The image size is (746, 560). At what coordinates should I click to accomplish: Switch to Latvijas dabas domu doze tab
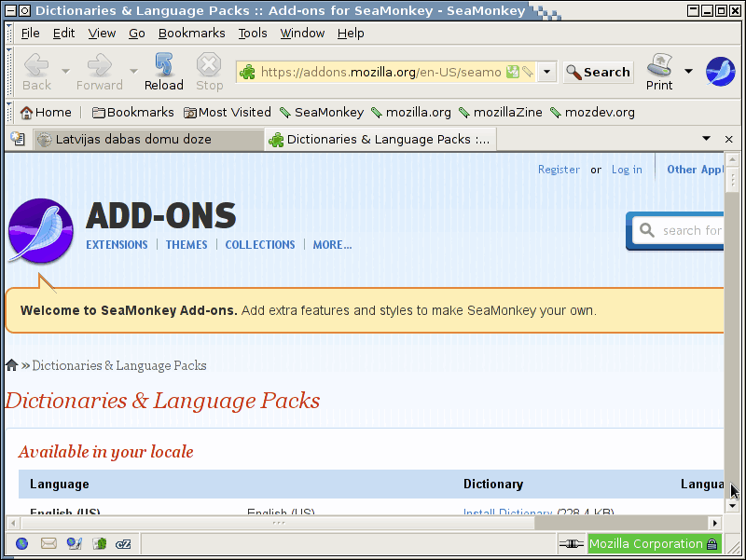click(148, 139)
